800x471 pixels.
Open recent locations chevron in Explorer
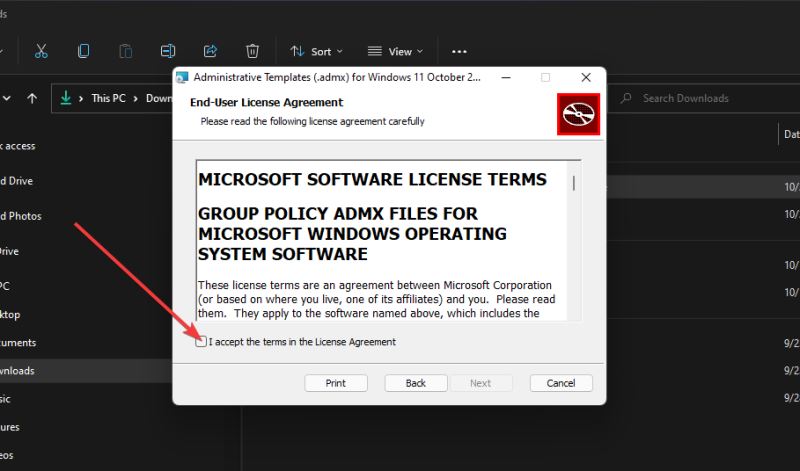point(7,98)
